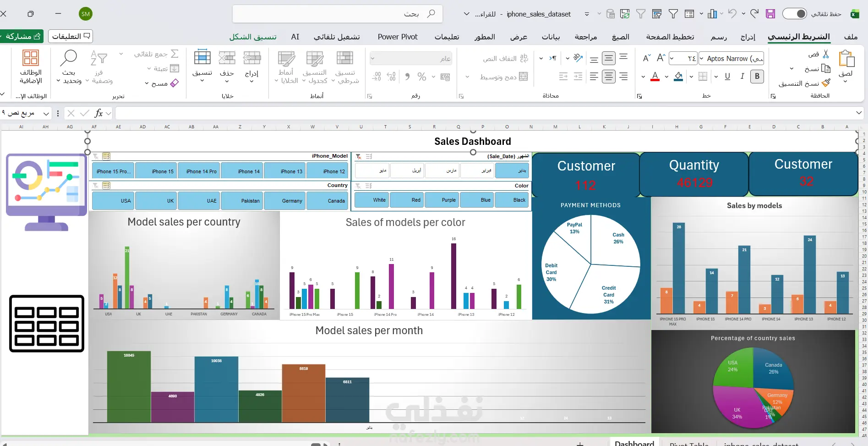This screenshot has width=868, height=446.
Task: Apply comma style number format
Action: 407,77
